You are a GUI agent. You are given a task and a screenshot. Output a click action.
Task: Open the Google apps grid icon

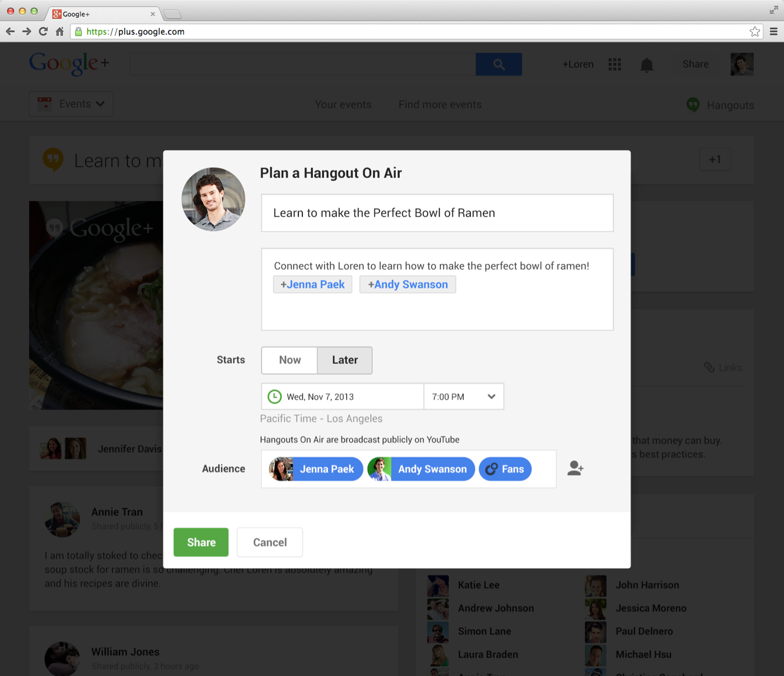[615, 64]
